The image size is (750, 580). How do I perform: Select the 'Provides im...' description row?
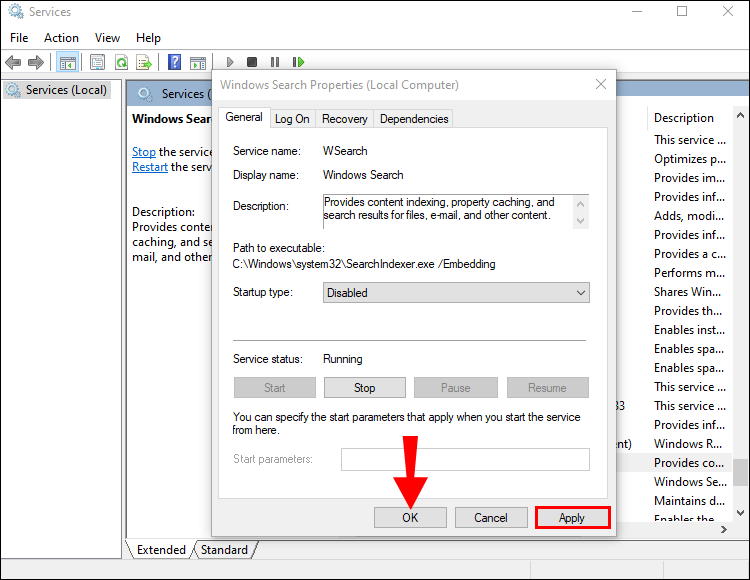click(x=689, y=178)
